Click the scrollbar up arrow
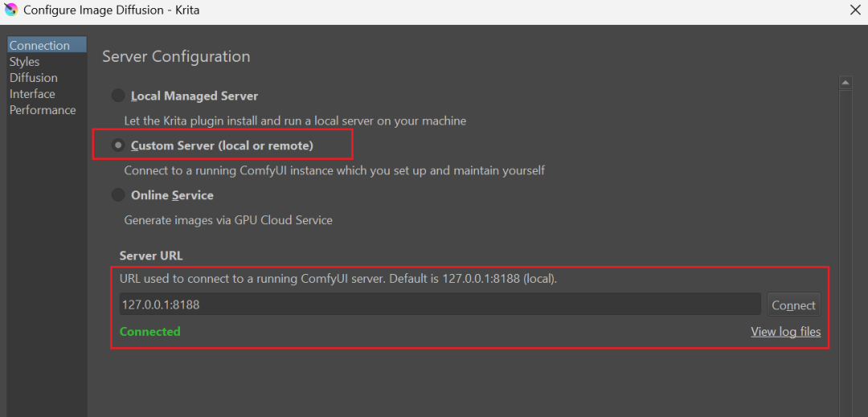The image size is (868, 417). (845, 83)
